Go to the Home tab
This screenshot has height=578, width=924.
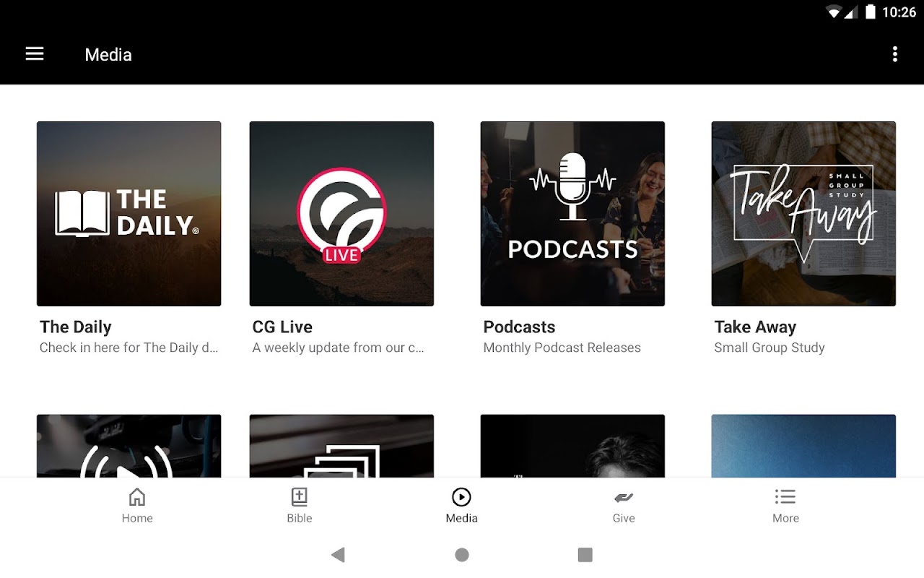point(137,506)
